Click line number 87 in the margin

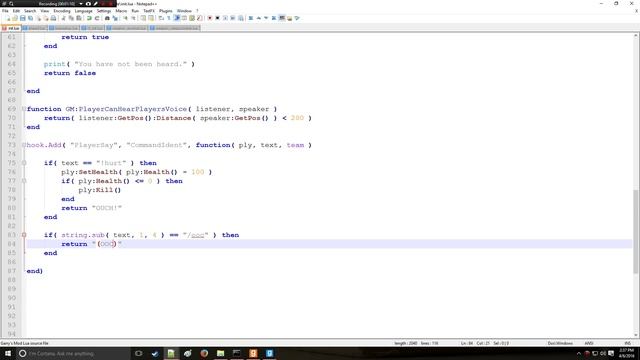click(x=11, y=271)
